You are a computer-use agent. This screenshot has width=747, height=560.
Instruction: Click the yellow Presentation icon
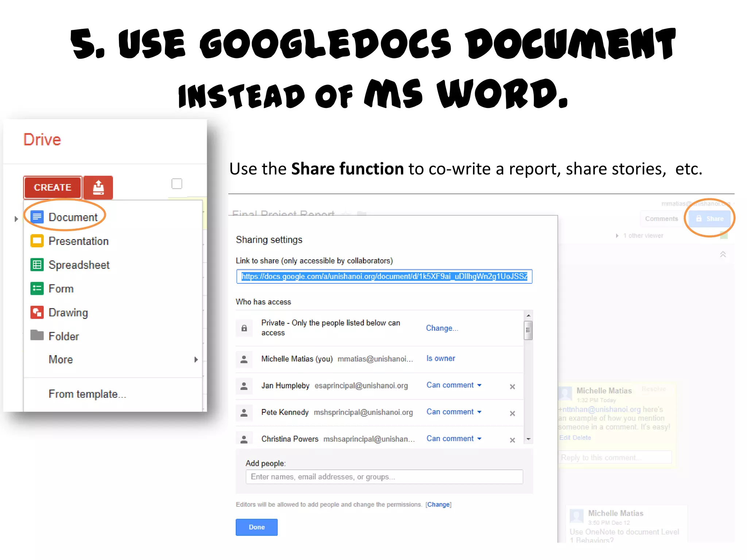37,241
